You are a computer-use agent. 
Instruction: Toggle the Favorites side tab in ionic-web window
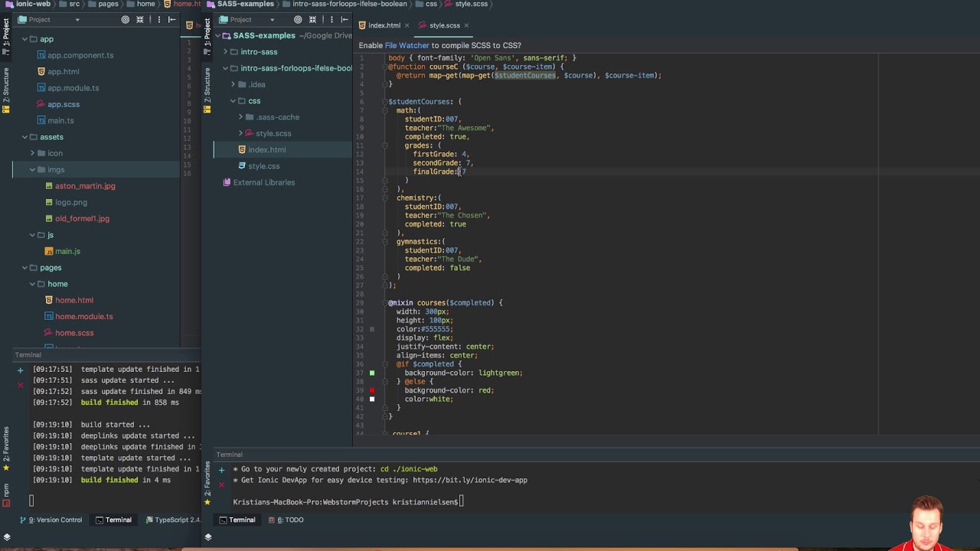tap(5, 448)
